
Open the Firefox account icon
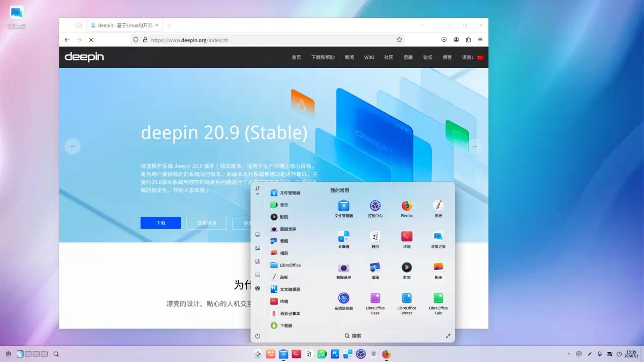coord(456,40)
